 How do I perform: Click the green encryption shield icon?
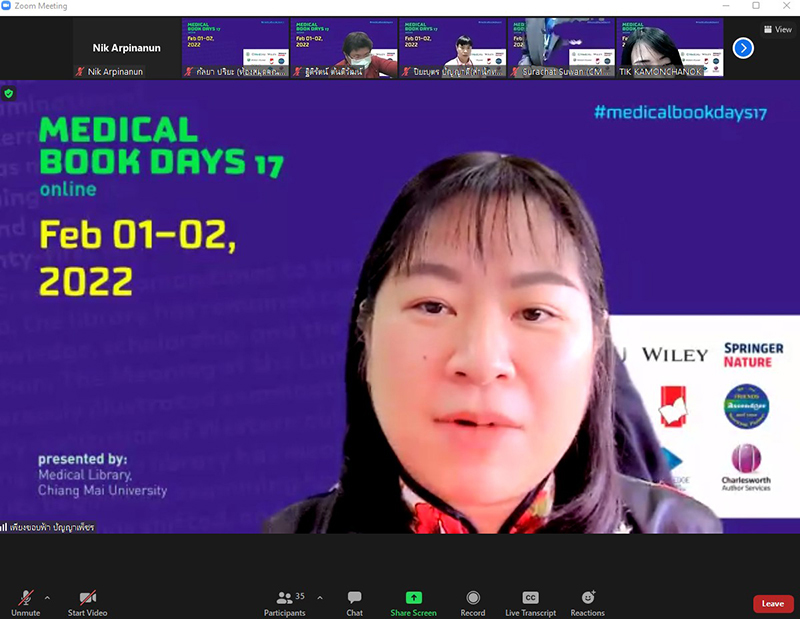9,93
